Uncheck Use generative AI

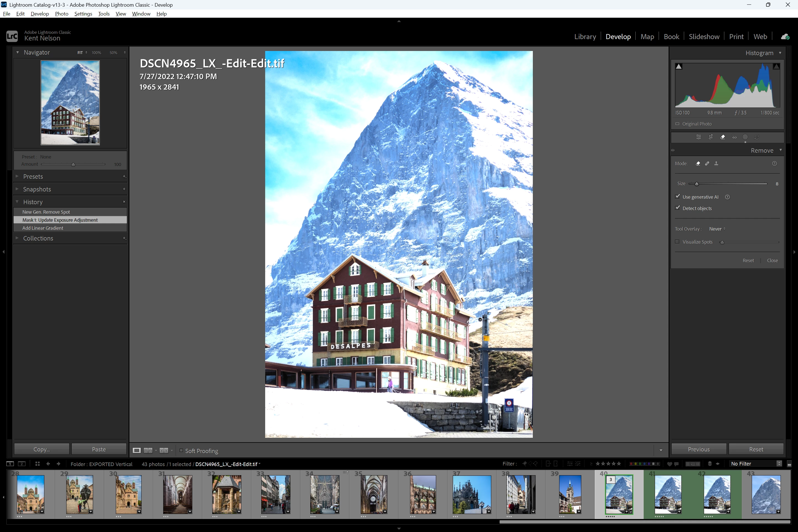678,197
